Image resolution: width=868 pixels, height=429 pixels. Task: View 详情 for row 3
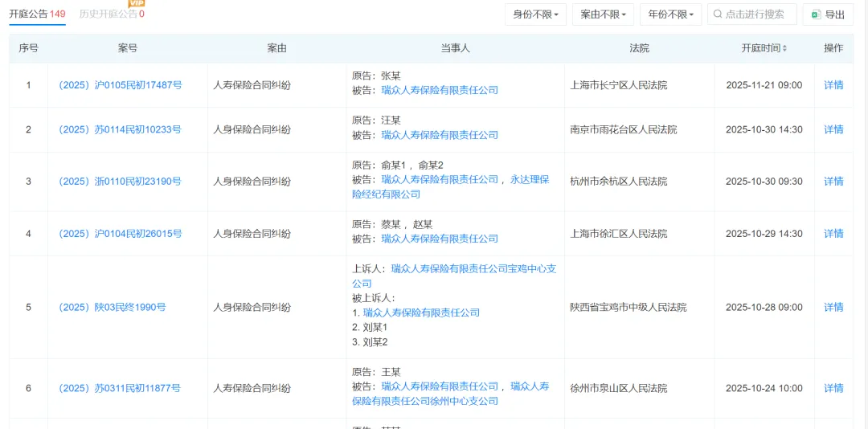point(833,182)
